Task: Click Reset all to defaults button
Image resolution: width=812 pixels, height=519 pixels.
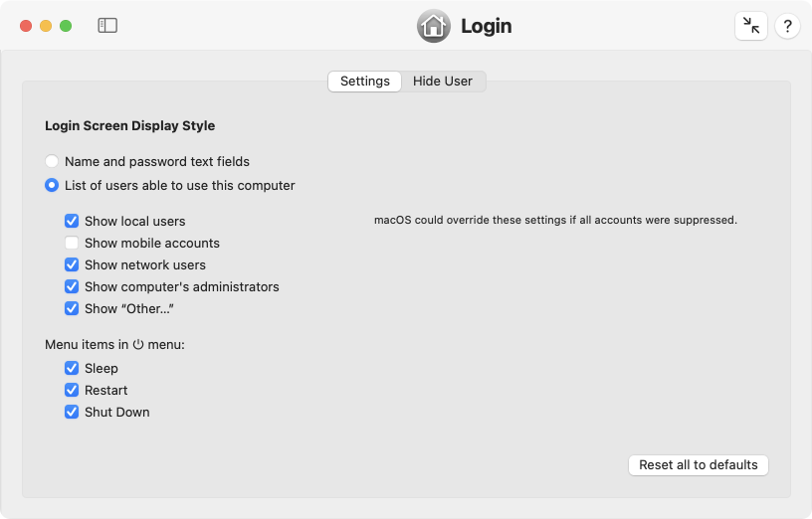Action: coord(699,464)
